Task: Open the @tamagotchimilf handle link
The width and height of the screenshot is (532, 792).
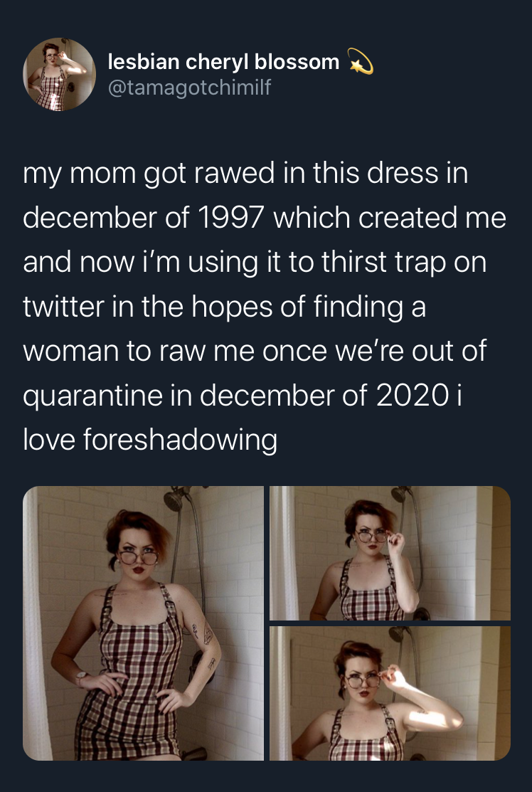Action: coord(189,88)
